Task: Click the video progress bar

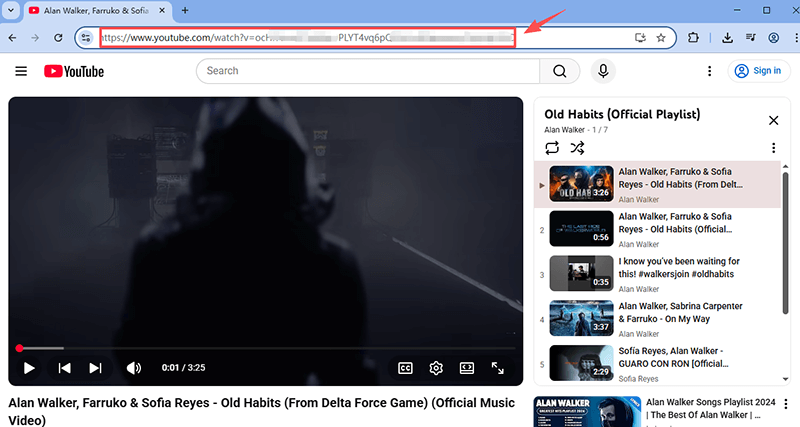Action: click(267, 348)
